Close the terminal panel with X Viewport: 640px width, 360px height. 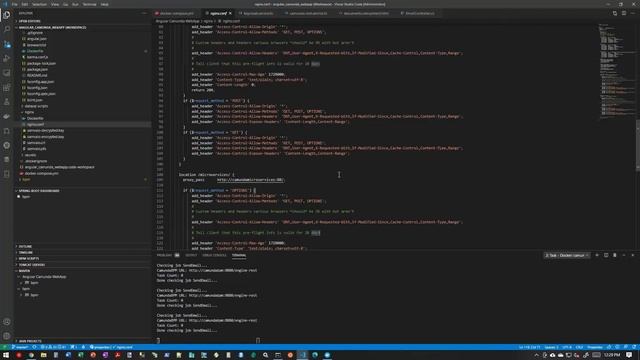[x=633, y=255]
